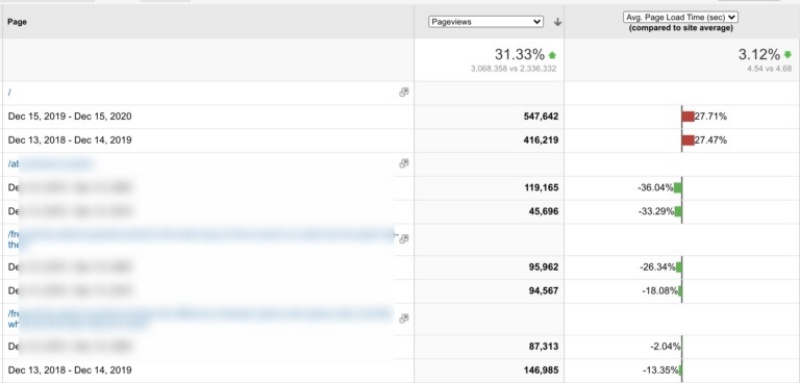The width and height of the screenshot is (800, 383).
Task: Click the "4.54 vs 4.68" comparison text
Action: [x=769, y=69]
